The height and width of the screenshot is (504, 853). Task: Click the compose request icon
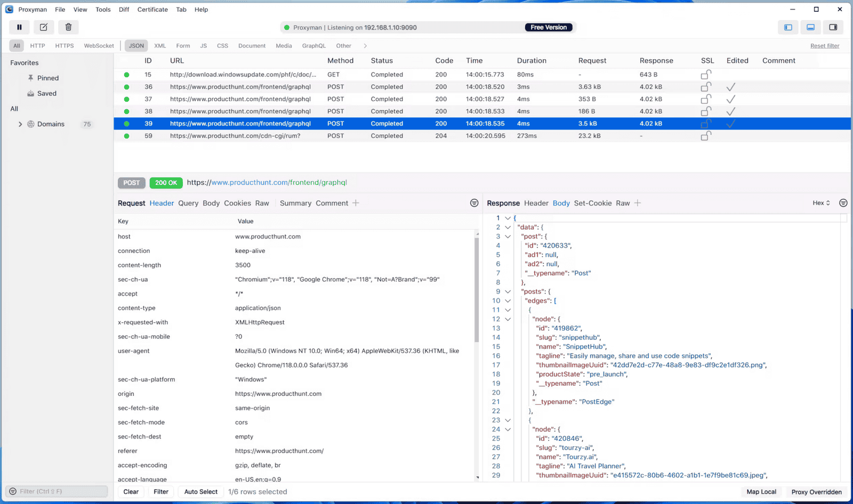coord(44,27)
